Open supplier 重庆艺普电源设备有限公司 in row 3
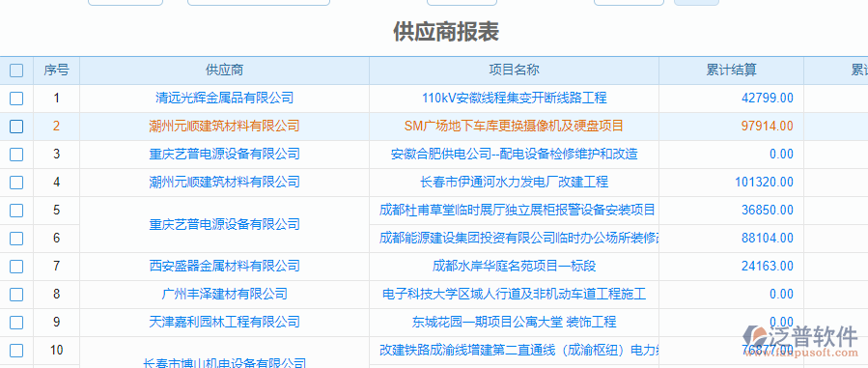Viewport: 868px width, 368px height. (x=224, y=154)
